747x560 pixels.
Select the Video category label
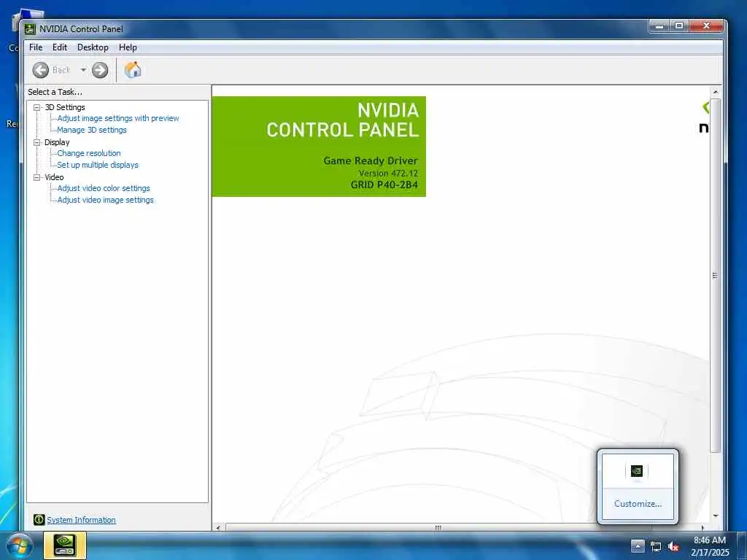click(54, 177)
